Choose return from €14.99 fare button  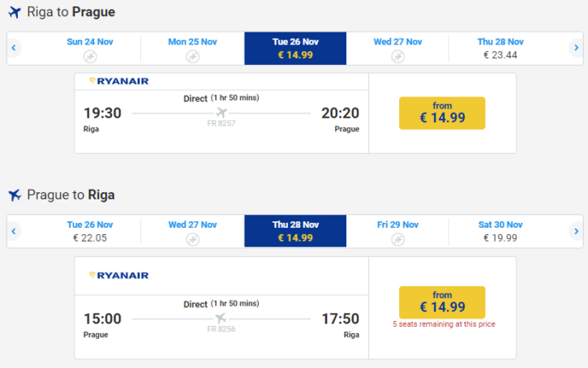(442, 302)
